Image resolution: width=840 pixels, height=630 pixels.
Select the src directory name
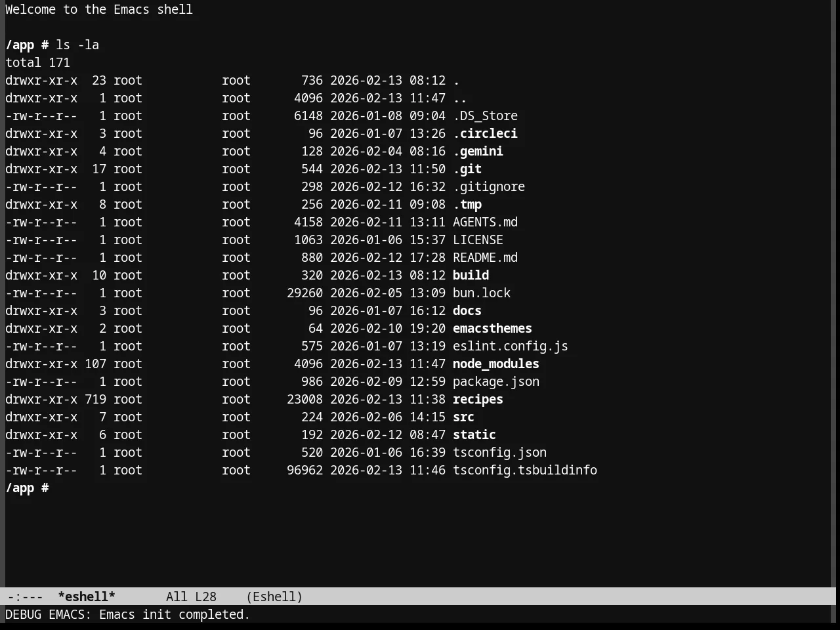tap(463, 417)
